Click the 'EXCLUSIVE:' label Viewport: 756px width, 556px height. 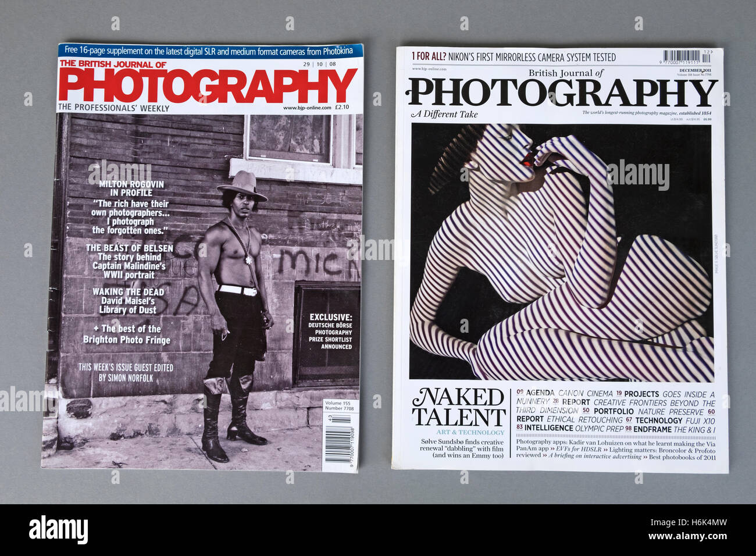tap(330, 318)
